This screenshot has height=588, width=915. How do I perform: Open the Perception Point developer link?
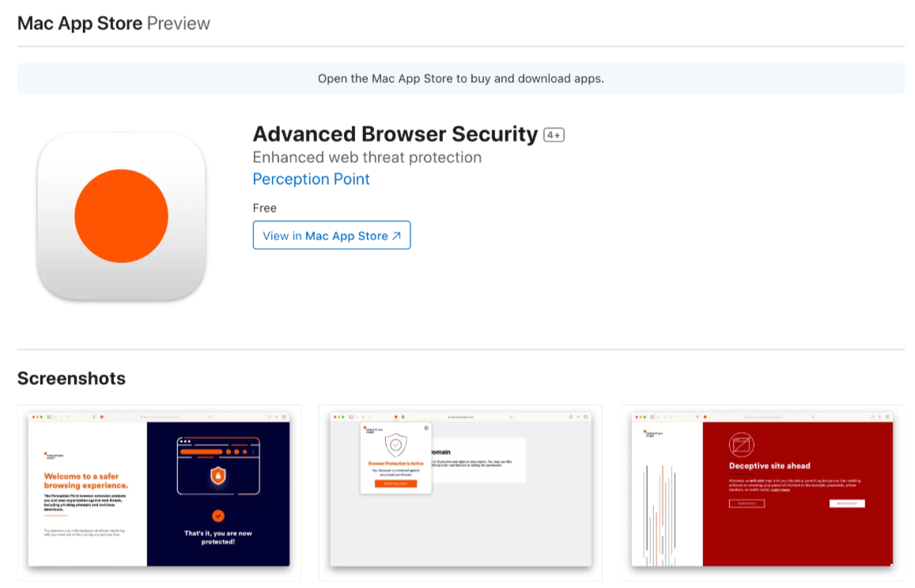311,179
